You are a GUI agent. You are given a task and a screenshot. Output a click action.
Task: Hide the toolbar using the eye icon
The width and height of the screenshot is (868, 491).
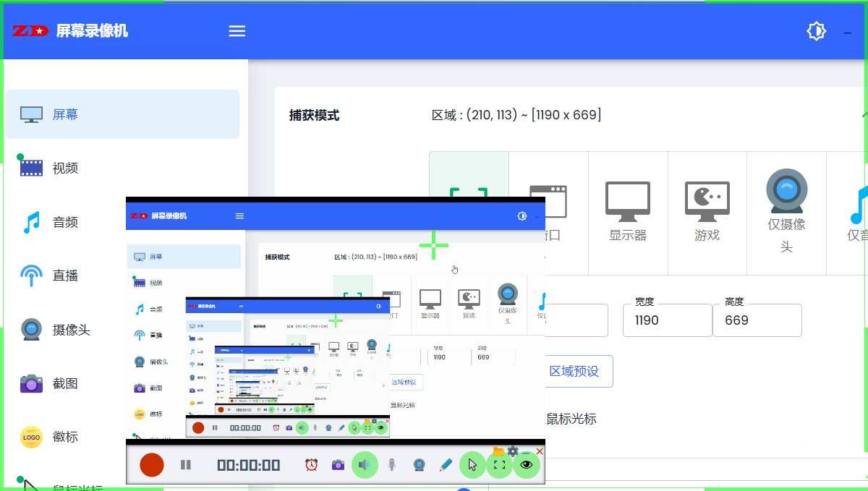[x=527, y=465]
